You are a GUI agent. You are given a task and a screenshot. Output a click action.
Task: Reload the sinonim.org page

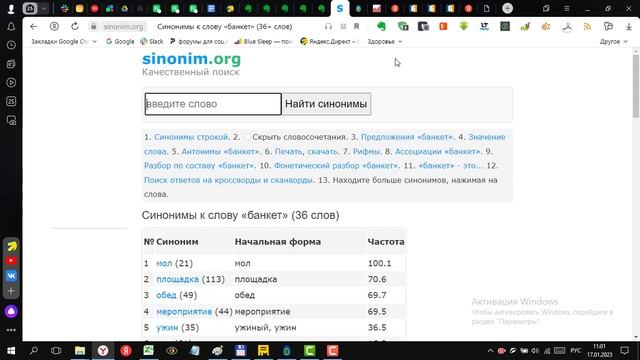tap(75, 27)
